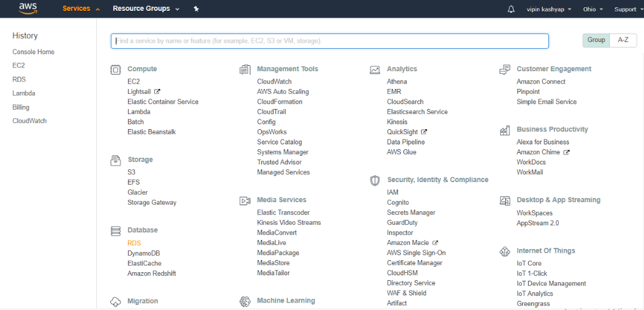Viewport: 644px width, 310px height.
Task: Open the Ohio region dropdown
Action: 593,9
